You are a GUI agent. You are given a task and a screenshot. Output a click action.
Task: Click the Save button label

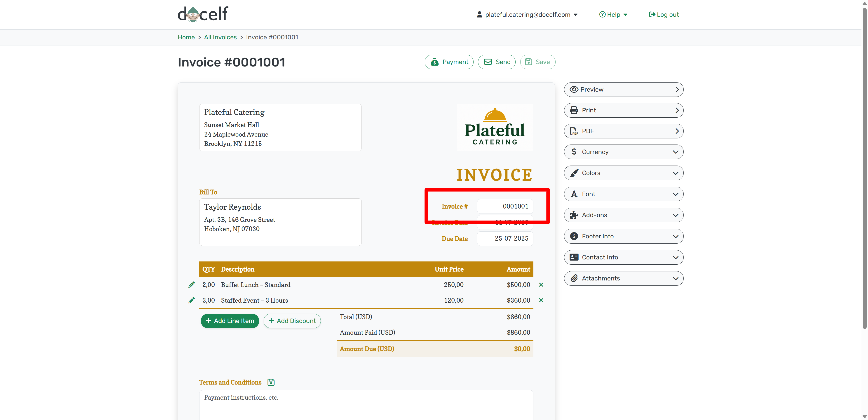542,62
